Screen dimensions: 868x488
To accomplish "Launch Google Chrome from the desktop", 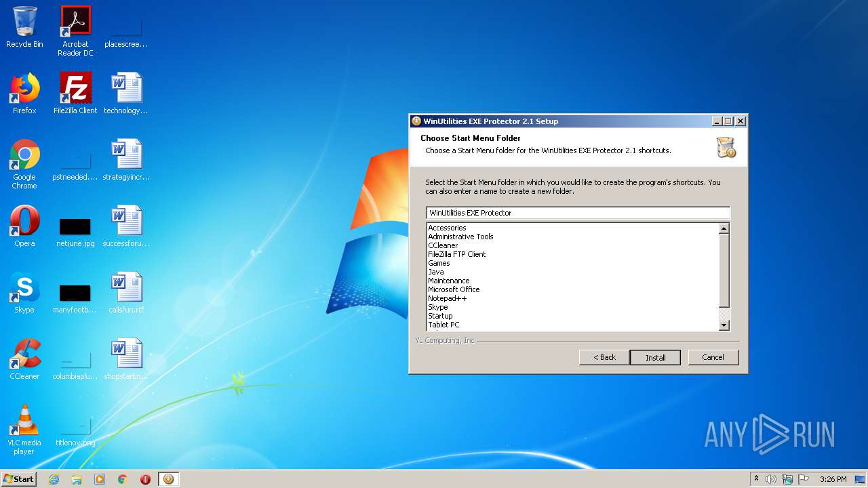I will click(24, 164).
